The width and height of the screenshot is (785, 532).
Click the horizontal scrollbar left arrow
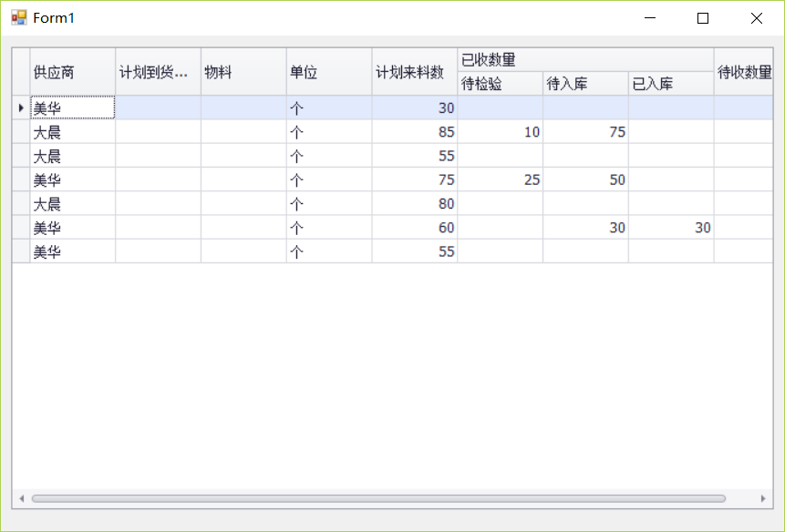click(21, 498)
